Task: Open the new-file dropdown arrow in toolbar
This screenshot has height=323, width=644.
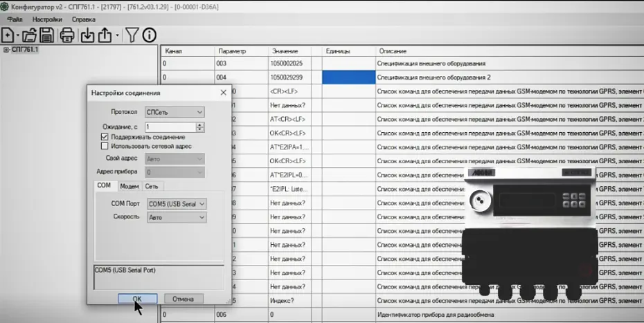Action: [17, 36]
